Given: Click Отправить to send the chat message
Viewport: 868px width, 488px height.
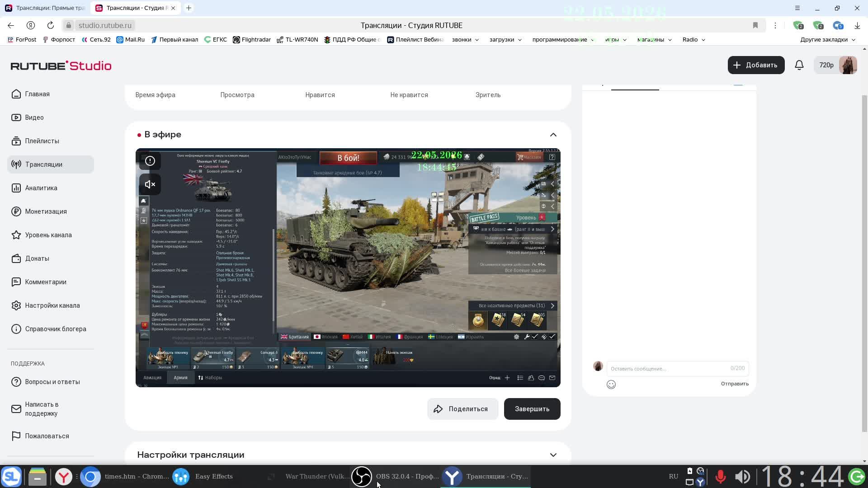Looking at the screenshot, I should [x=735, y=384].
